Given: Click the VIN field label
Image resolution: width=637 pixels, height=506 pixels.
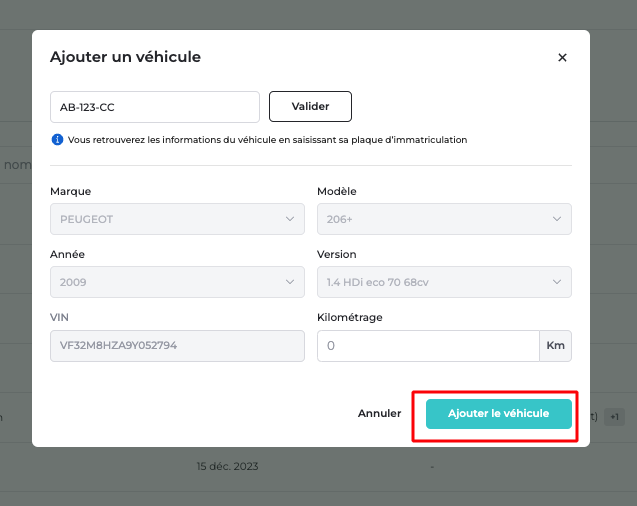Looking at the screenshot, I should pyautogui.click(x=60, y=318).
